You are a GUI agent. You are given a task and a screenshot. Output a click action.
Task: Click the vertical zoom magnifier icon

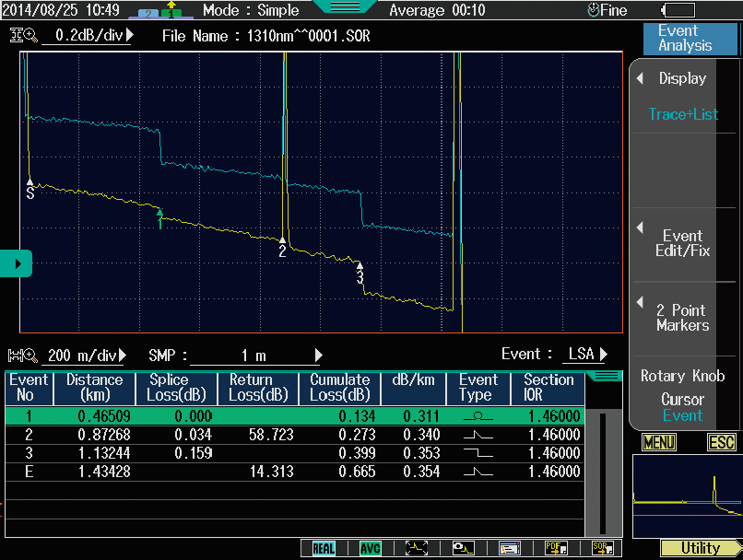(x=23, y=36)
